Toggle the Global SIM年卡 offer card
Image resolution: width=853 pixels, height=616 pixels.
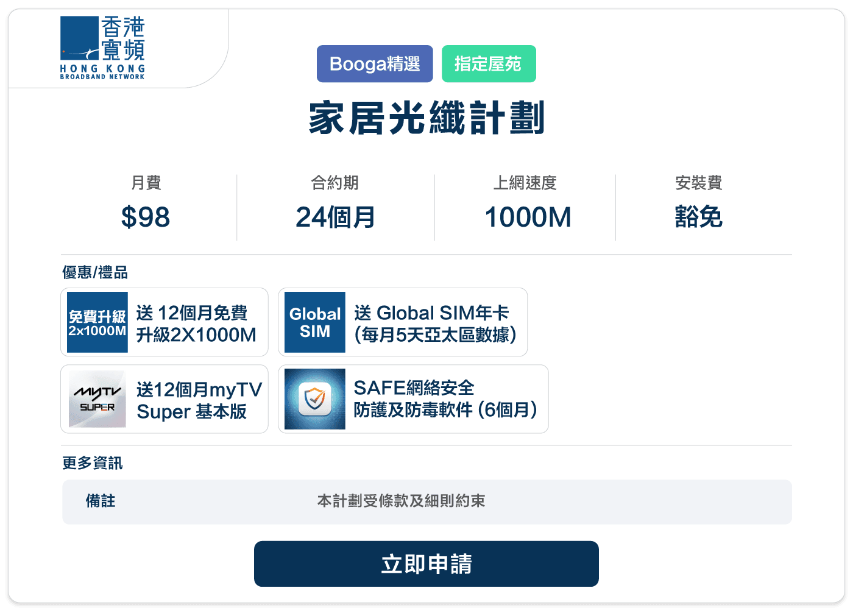(403, 322)
